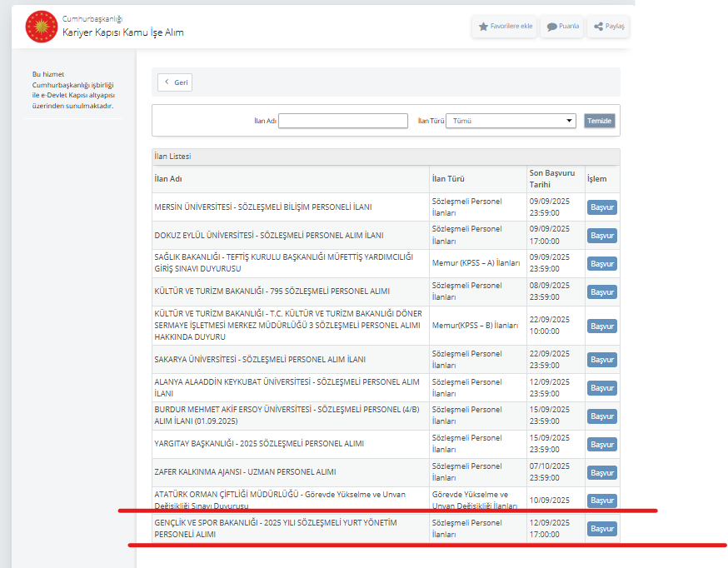Click Başvur for Gençlik ve Spor Bakanlığı
The height and width of the screenshot is (568, 728).
pyautogui.click(x=601, y=529)
